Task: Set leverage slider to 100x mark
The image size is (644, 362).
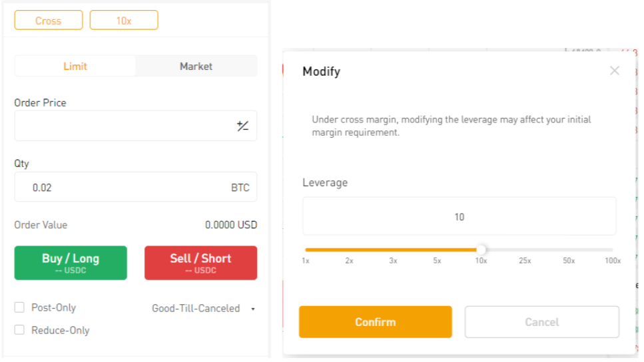Action: pyautogui.click(x=612, y=250)
